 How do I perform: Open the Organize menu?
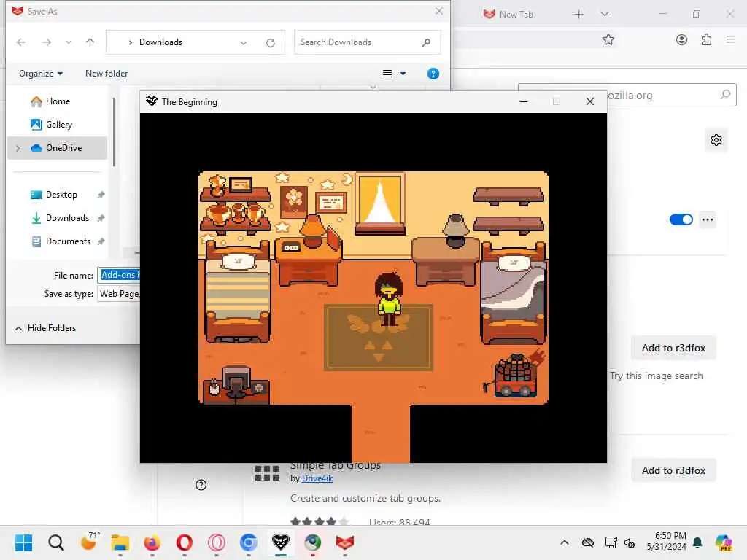pos(41,74)
